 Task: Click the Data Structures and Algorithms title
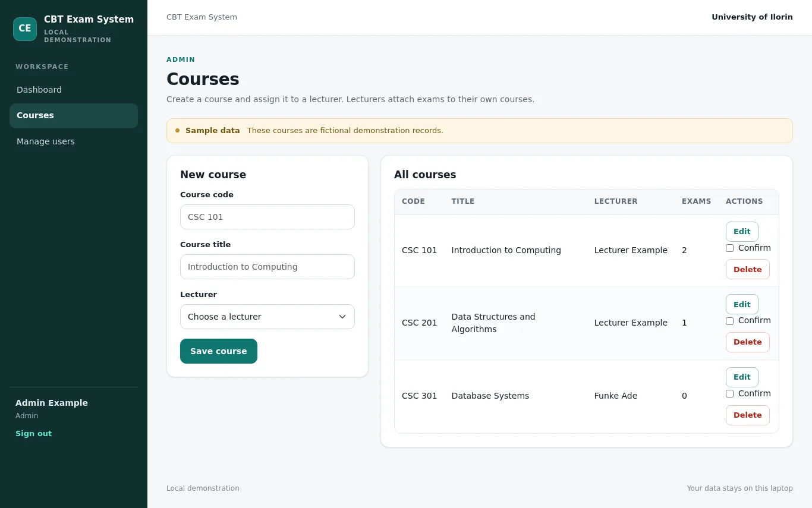point(493,323)
